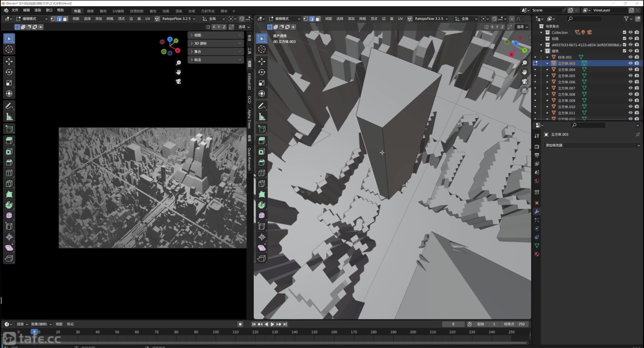Click the 结束点 end frame field
644x348 pixels.
pos(514,324)
